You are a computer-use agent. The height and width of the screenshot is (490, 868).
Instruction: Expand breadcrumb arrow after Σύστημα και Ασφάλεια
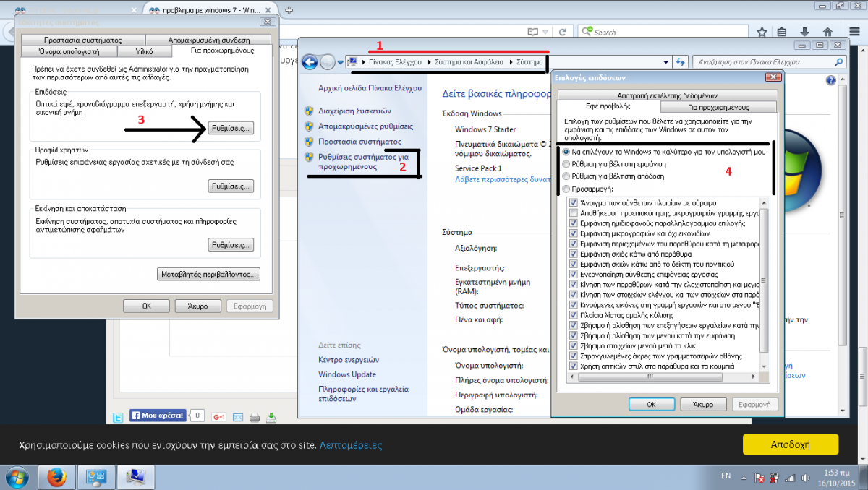click(x=511, y=63)
